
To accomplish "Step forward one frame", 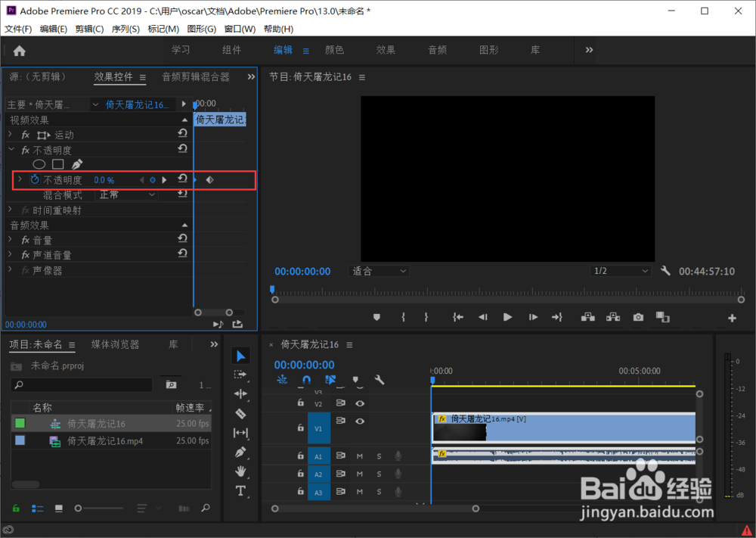I will (533, 317).
